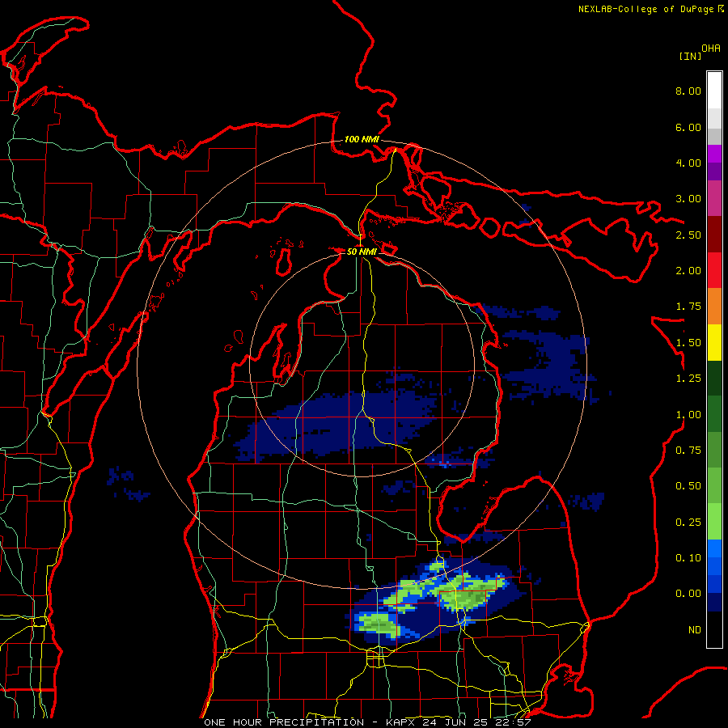The height and width of the screenshot is (728, 728).
Task: Click the dark maroon swatch in the color scale
Action: coord(714,235)
